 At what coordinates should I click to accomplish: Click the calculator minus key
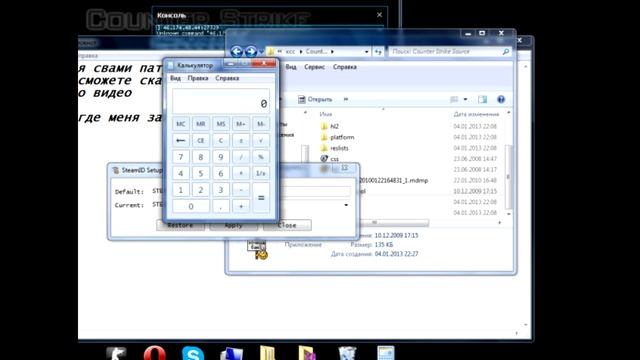click(241, 190)
